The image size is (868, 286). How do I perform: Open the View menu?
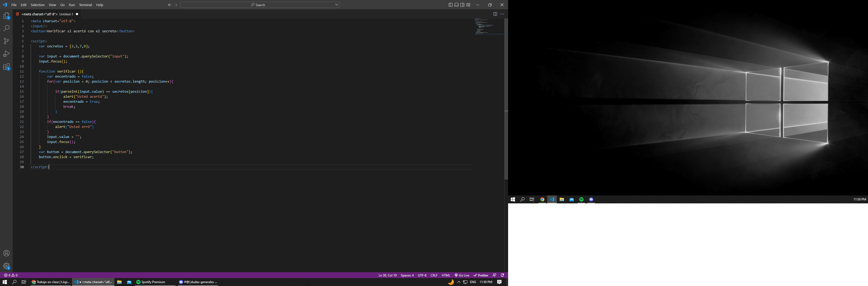[x=53, y=5]
